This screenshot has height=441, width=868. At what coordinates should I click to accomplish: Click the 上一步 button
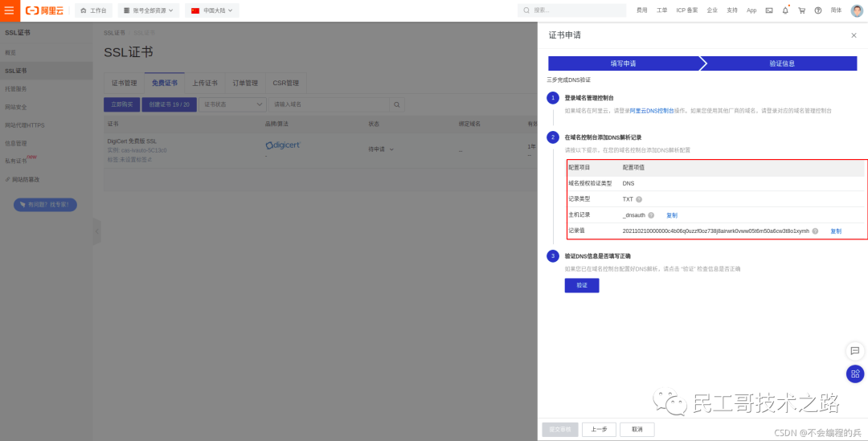pos(599,430)
